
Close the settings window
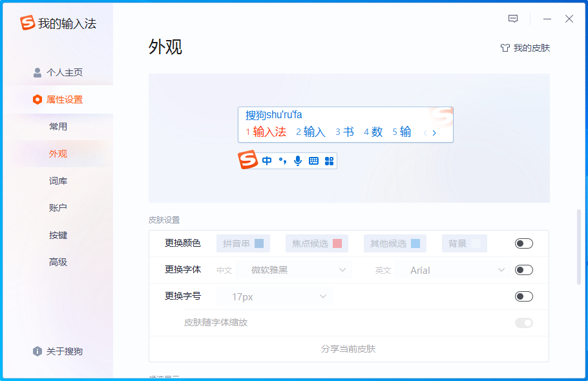point(569,19)
